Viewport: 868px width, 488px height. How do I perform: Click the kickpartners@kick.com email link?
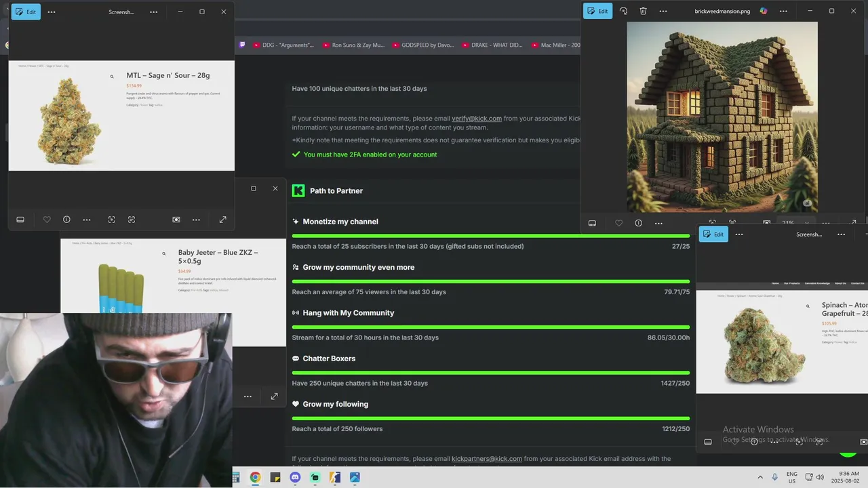point(487,459)
